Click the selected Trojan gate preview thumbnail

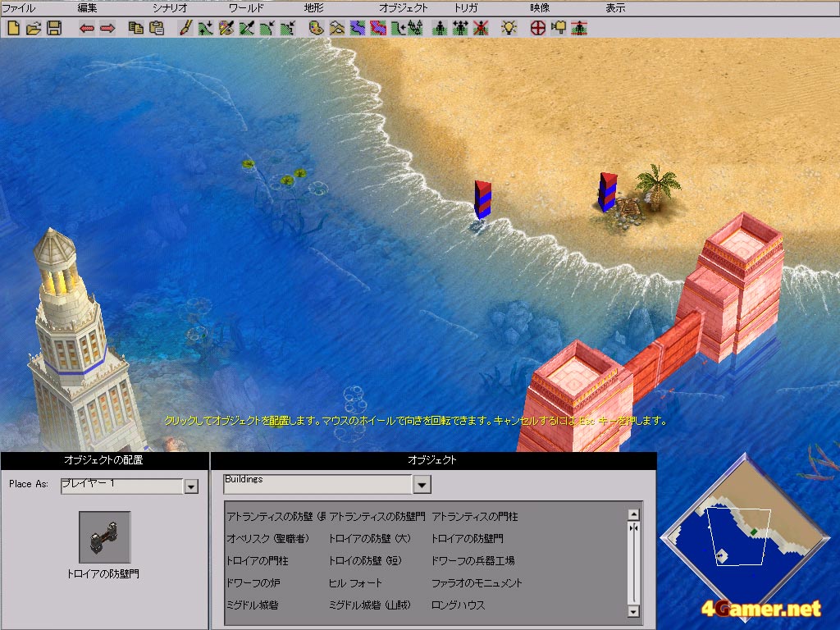104,536
